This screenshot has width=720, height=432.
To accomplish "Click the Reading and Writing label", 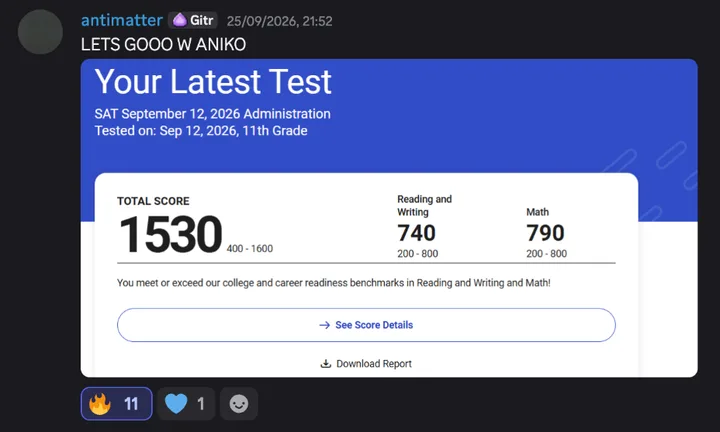I will click(424, 206).
